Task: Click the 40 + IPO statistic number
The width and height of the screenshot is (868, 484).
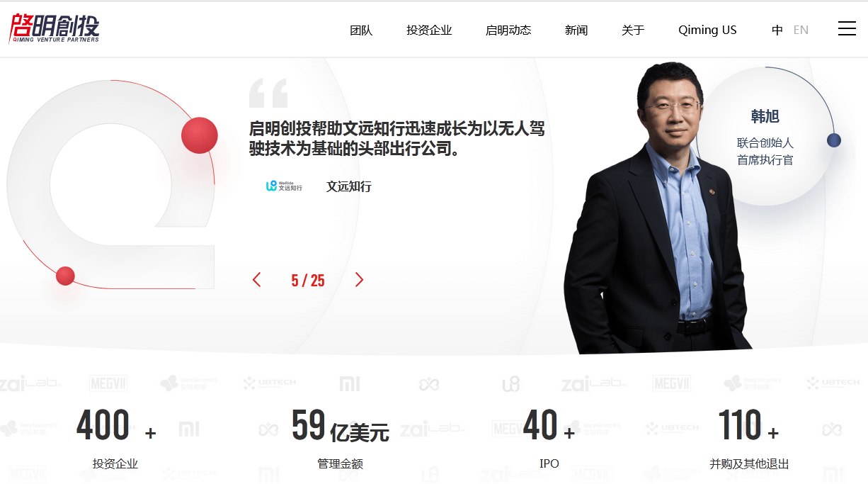Action: [549, 426]
